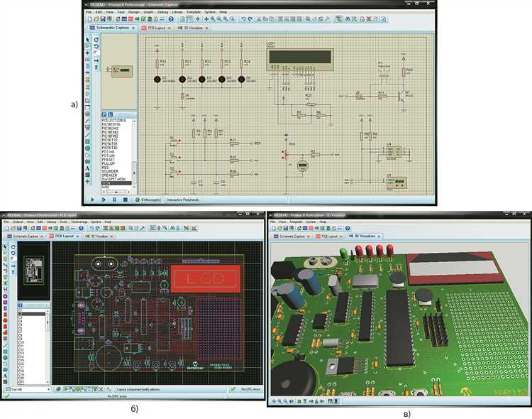532x419 pixels.
Task: Click Redo arrow in schematic toolbar
Action: click(x=250, y=19)
